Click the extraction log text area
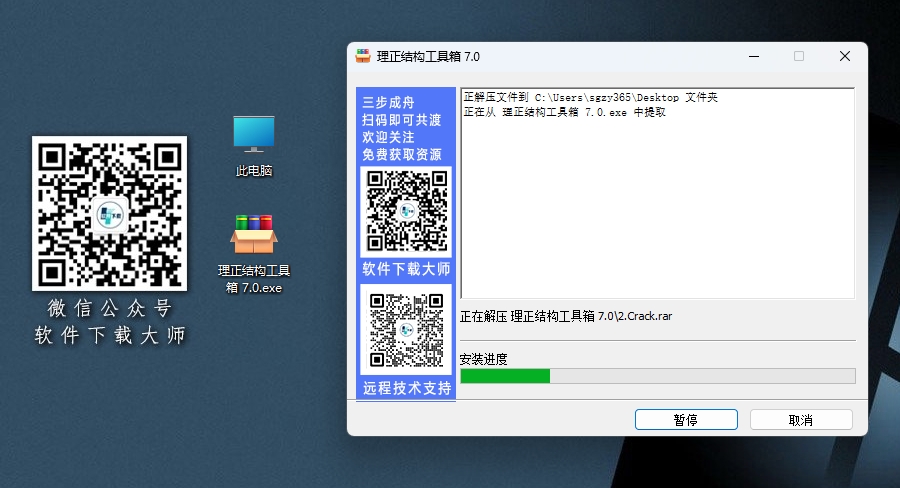Image resolution: width=900 pixels, height=488 pixels. click(x=657, y=193)
